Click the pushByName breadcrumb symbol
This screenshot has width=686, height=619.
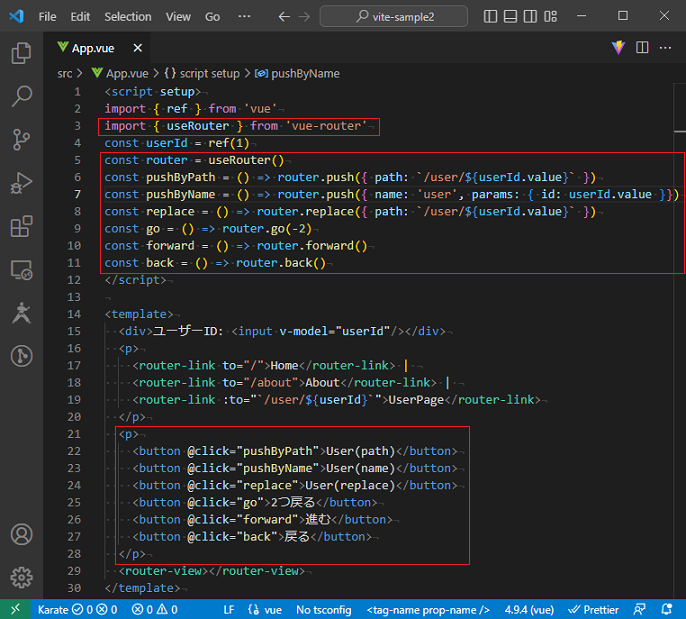pyautogui.click(x=298, y=73)
